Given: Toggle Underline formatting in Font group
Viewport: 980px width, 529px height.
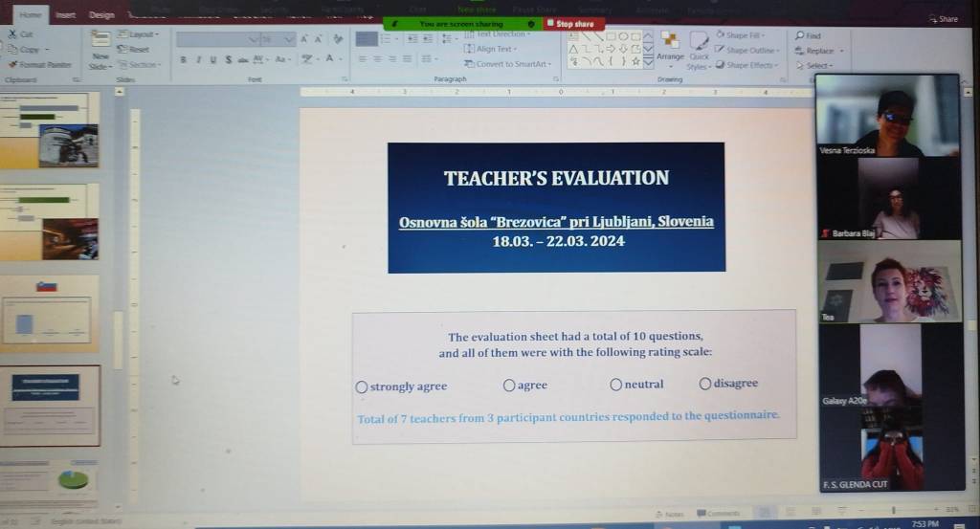Looking at the screenshot, I should pos(212,59).
